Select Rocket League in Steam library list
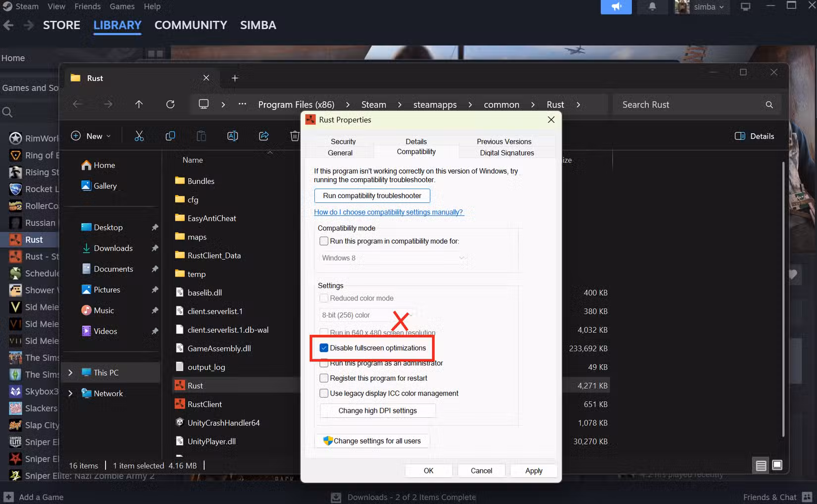The image size is (817, 504). coord(34,189)
